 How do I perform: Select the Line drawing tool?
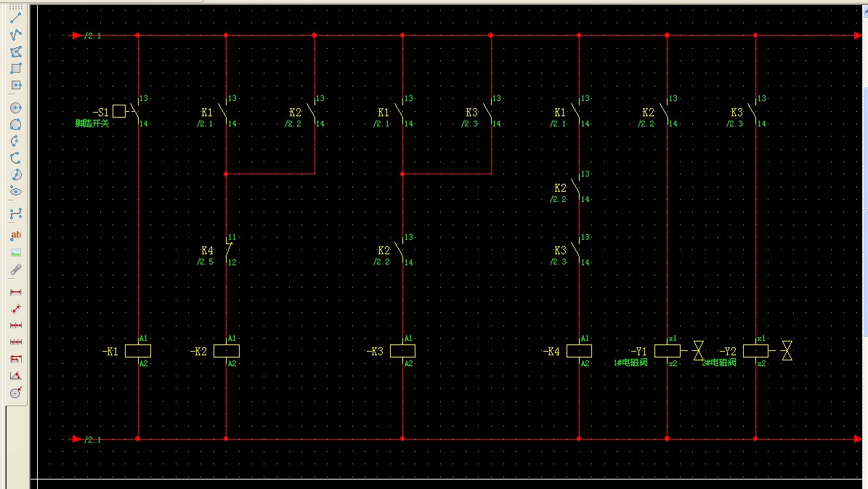15,17
